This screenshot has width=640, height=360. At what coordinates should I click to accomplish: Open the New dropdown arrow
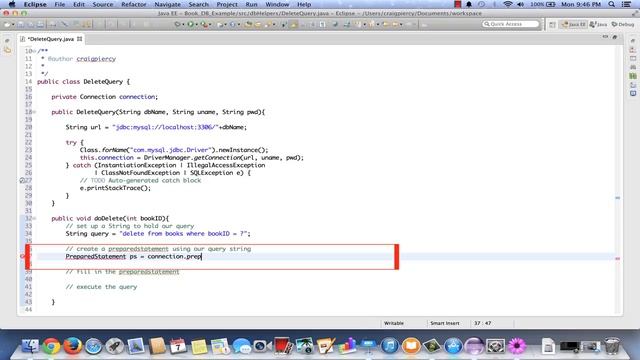coord(13,24)
